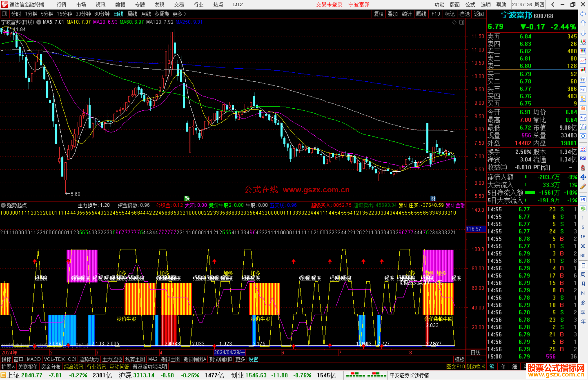The image size is (588, 380).
Task: Expand the 更多 periods dropdown
Action: pyautogui.click(x=179, y=14)
